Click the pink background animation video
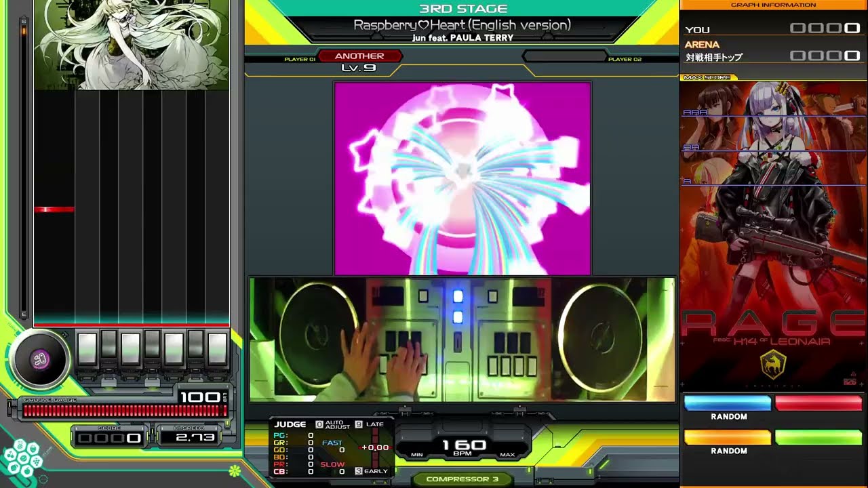The height and width of the screenshot is (488, 868). (x=462, y=178)
